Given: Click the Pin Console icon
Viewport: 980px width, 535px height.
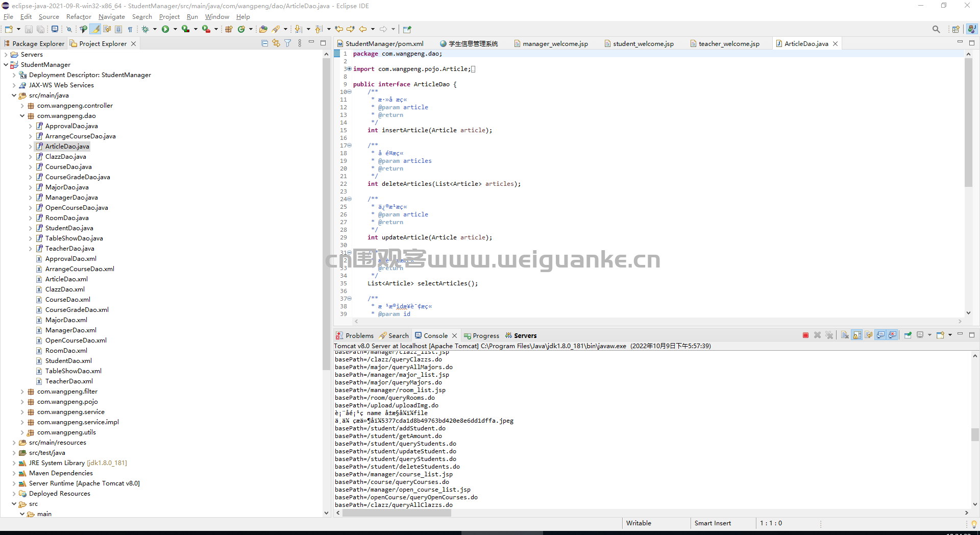Looking at the screenshot, I should pos(908,335).
